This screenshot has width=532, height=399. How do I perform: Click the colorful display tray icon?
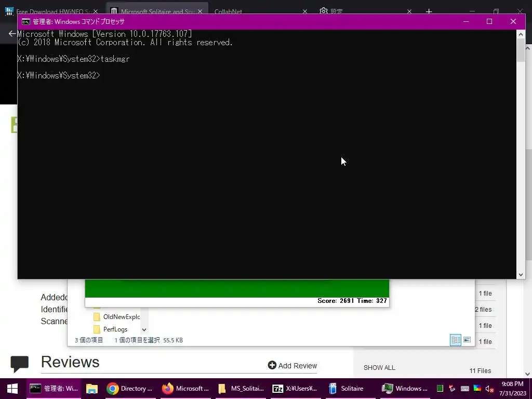tap(477, 389)
